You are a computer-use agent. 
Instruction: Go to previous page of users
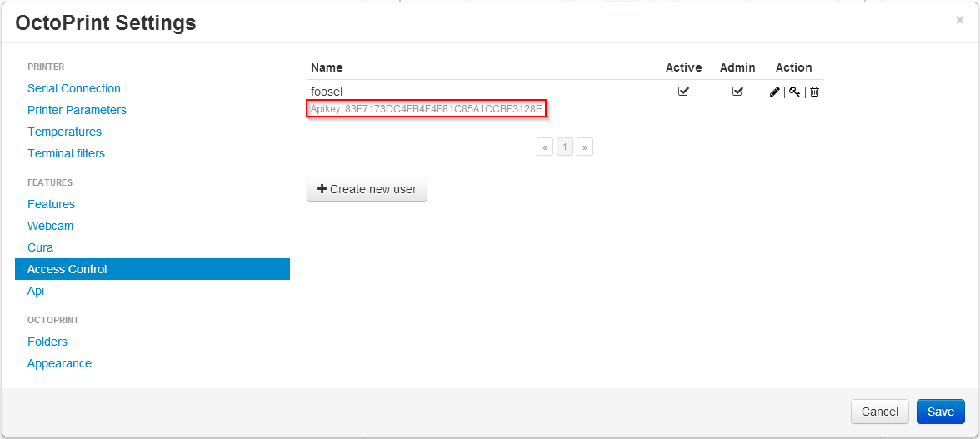coord(545,147)
